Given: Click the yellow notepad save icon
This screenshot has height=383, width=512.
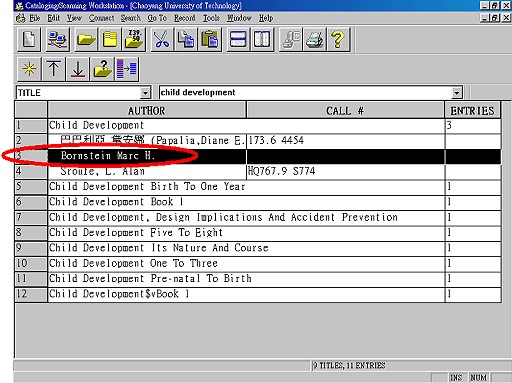Looking at the screenshot, I should click(x=110, y=40).
